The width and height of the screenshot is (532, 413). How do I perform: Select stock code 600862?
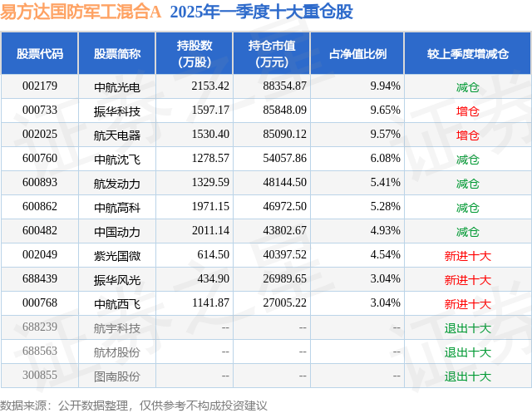click(40, 206)
